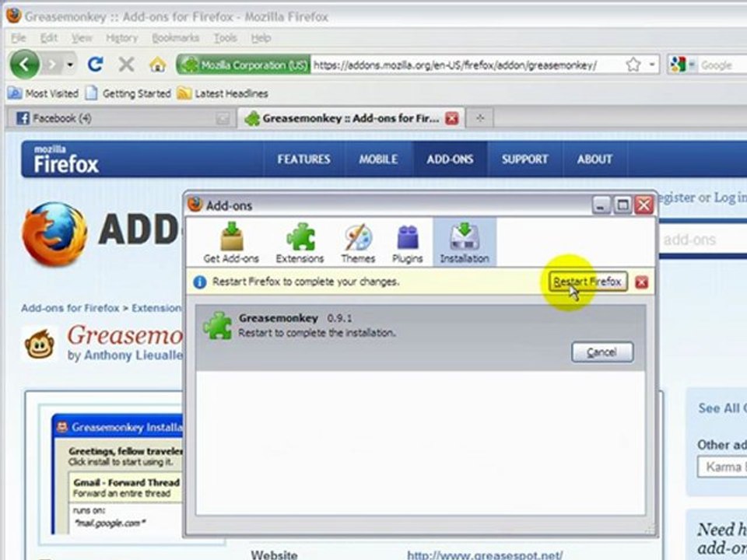Select the Plugins pane icon
Screen dimensions: 747x560
click(407, 243)
